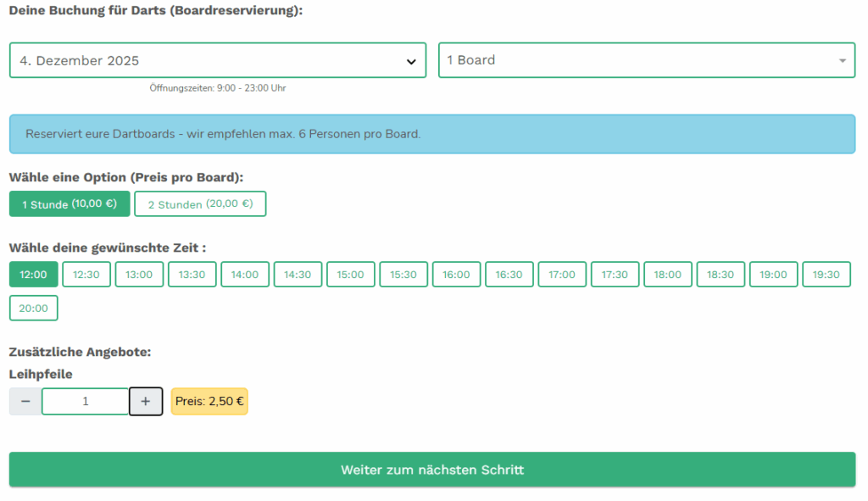This screenshot has width=868, height=501.
Task: Click the minus button for Leihpfeile
Action: (x=25, y=402)
